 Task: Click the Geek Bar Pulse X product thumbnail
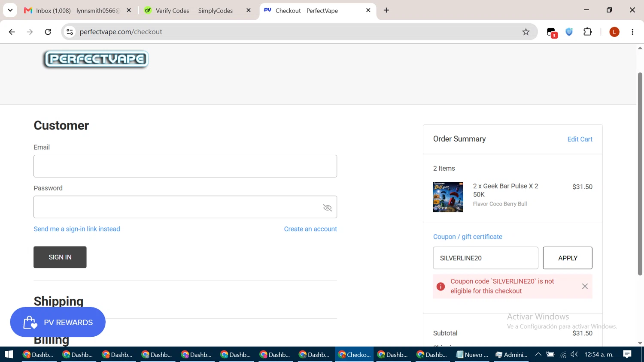448,197
